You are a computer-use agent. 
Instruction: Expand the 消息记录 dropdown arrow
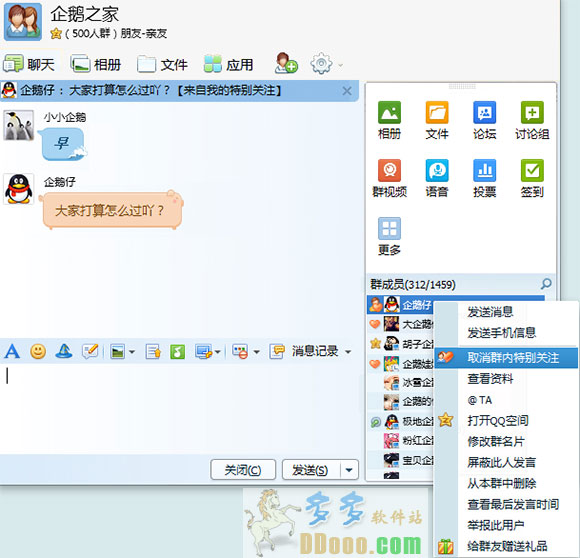pyautogui.click(x=348, y=352)
